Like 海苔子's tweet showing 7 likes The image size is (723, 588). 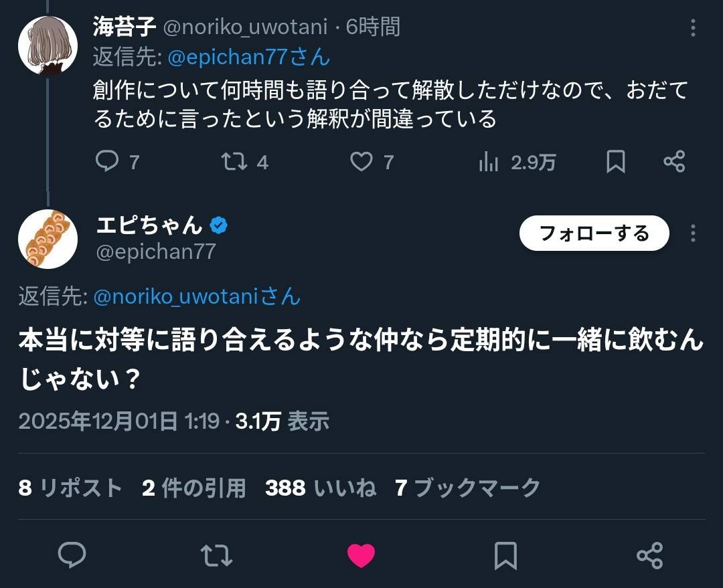(x=362, y=161)
